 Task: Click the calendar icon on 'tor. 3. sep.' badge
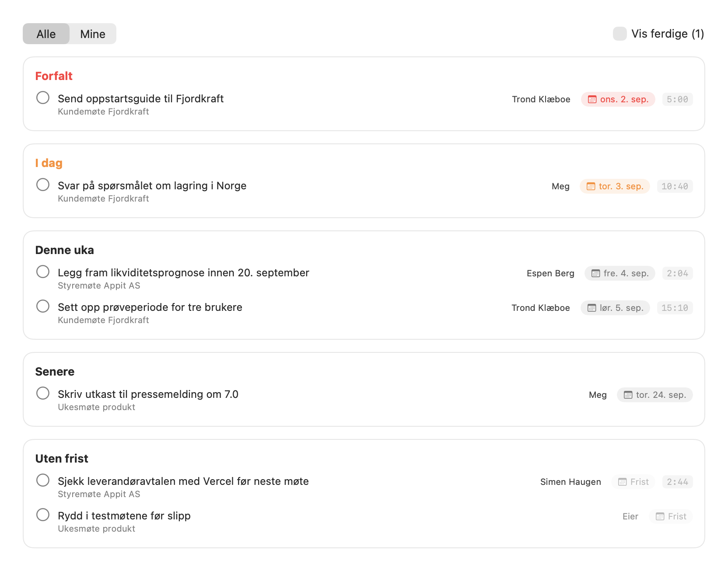click(x=591, y=186)
